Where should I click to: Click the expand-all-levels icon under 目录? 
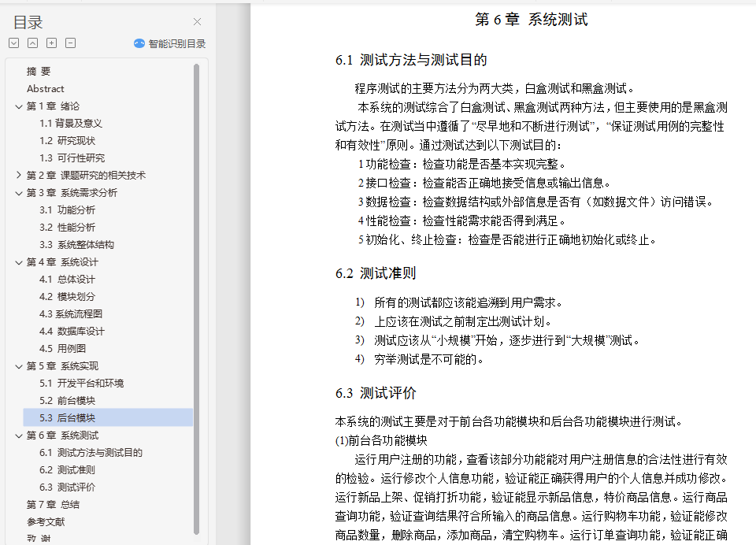coord(14,43)
